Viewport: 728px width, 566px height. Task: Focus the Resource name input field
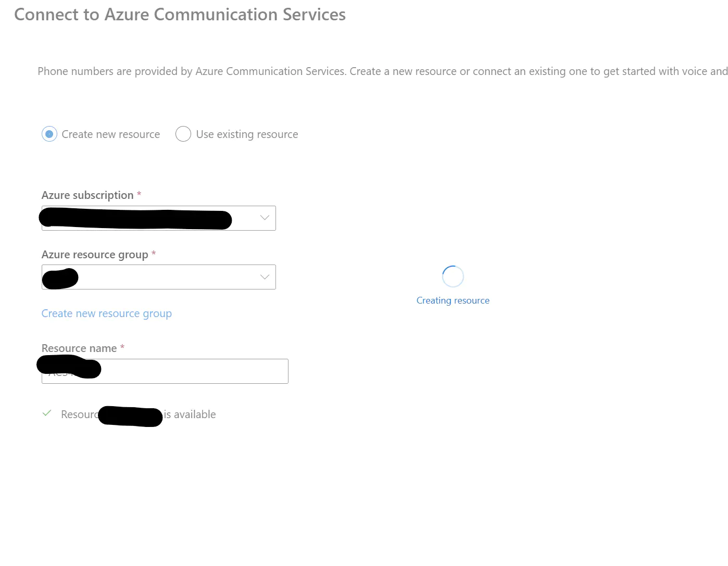[x=165, y=371]
